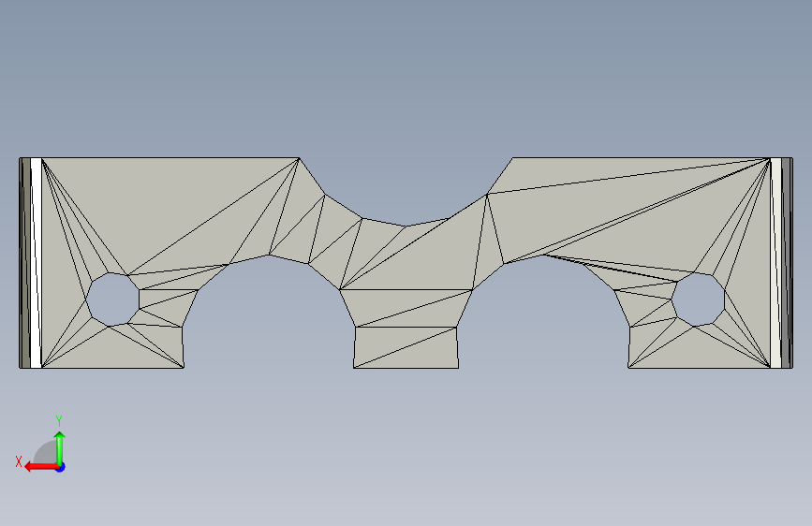Click the red X axis arrow of the triad
Image resolution: width=812 pixels, height=526 pixels.
click(39, 467)
